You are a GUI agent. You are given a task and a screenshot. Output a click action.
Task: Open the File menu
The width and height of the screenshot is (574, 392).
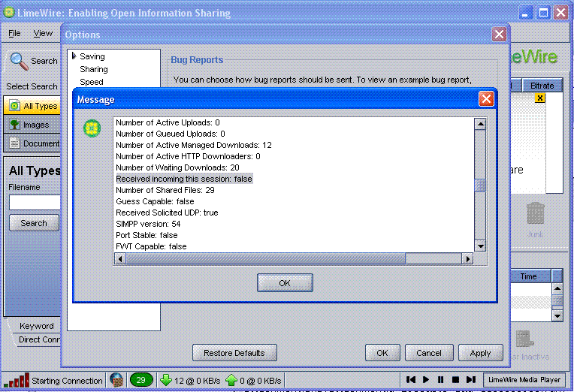click(x=15, y=34)
